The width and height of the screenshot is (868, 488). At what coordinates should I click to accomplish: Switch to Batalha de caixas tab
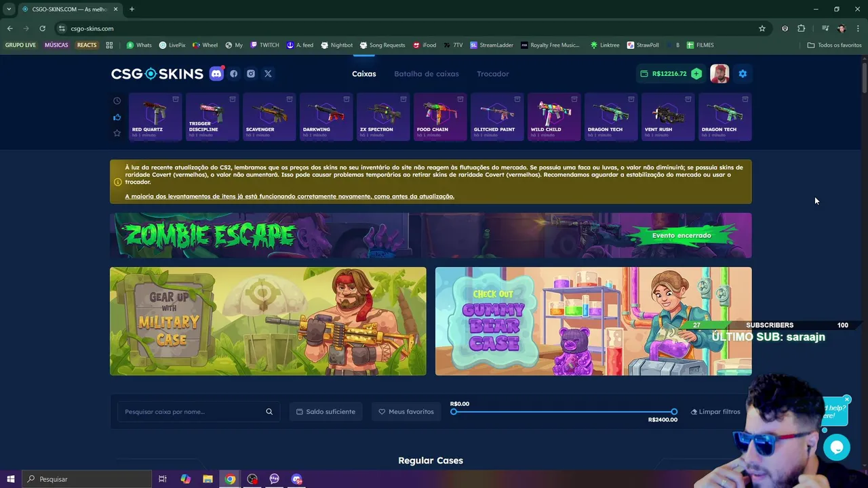(427, 74)
